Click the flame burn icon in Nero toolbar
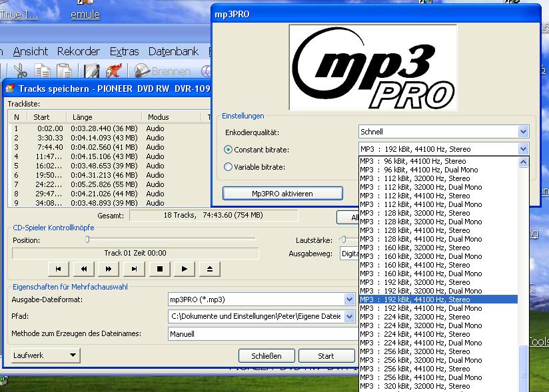Viewport: 549px width, 392px height. [114, 71]
